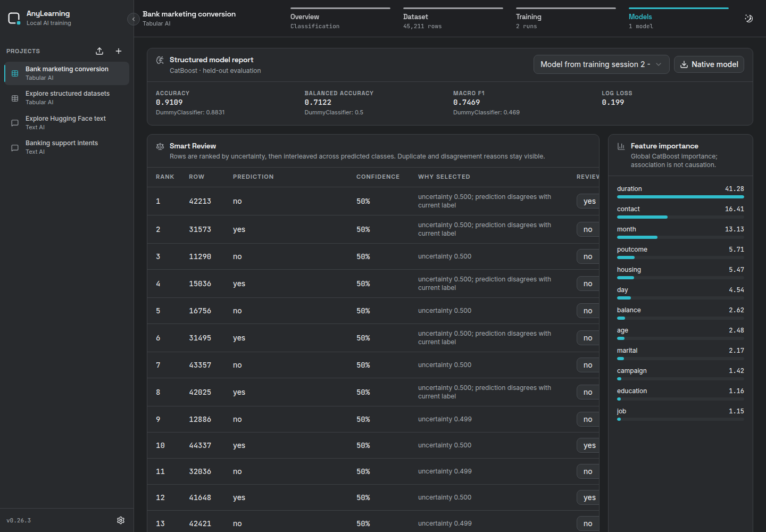This screenshot has width=766, height=532.
Task: Click the Accuracy value 0.9109
Action: [x=169, y=102]
